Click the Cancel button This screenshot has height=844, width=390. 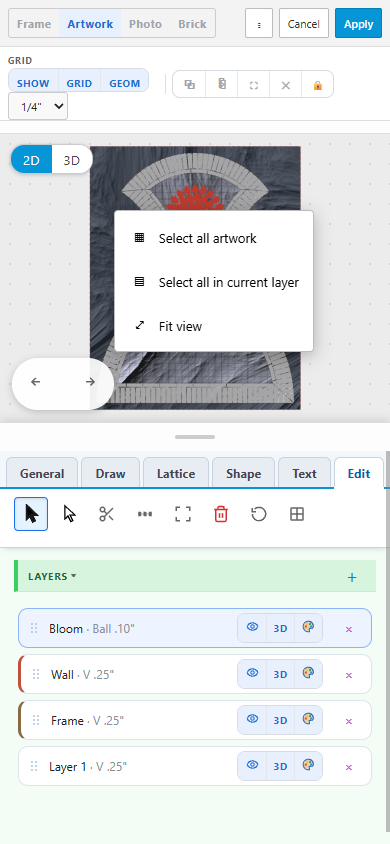point(303,24)
